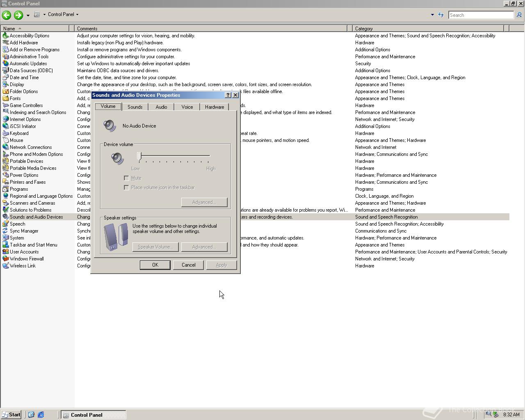
Task: Select the Folder Options icon
Action: pos(5,91)
